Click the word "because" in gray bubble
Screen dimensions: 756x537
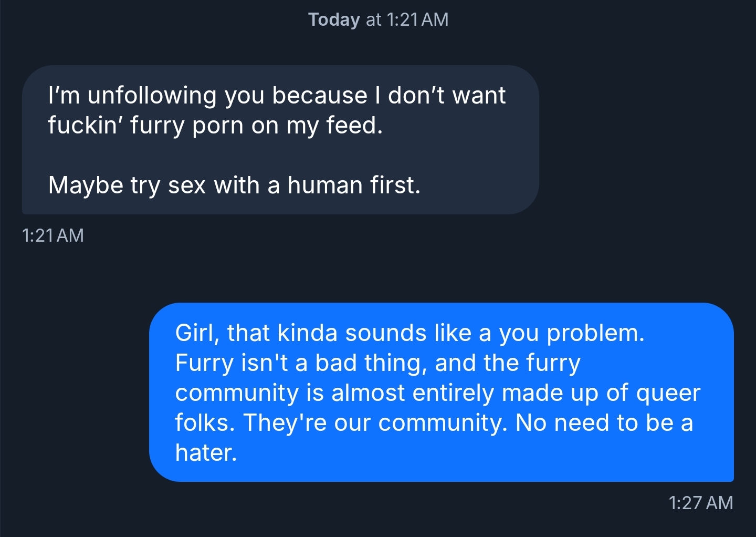pyautogui.click(x=320, y=96)
